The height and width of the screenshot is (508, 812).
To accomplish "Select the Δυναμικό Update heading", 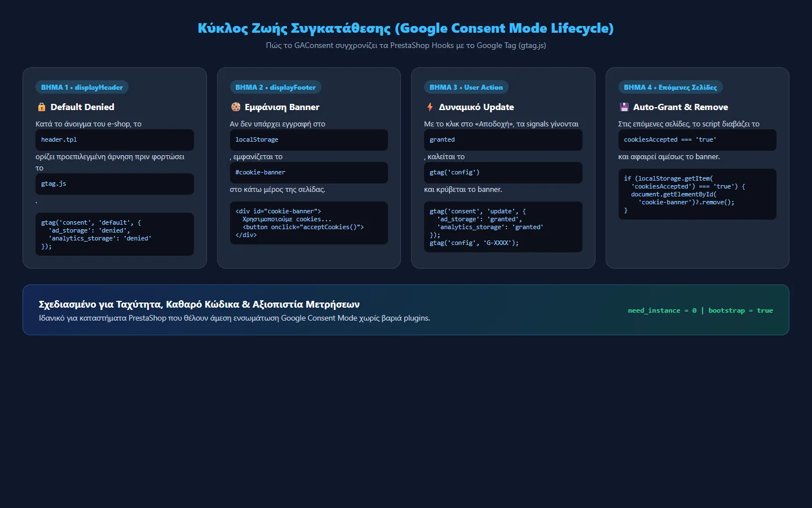I will [476, 107].
